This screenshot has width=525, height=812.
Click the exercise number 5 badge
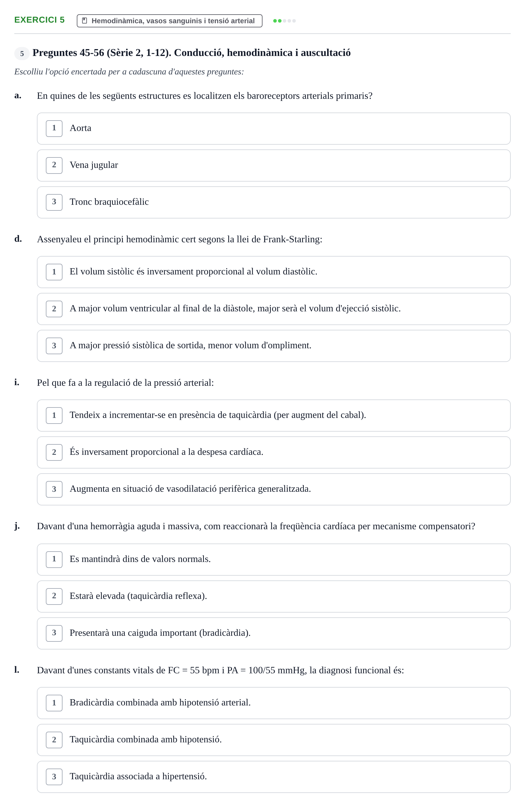tap(22, 54)
